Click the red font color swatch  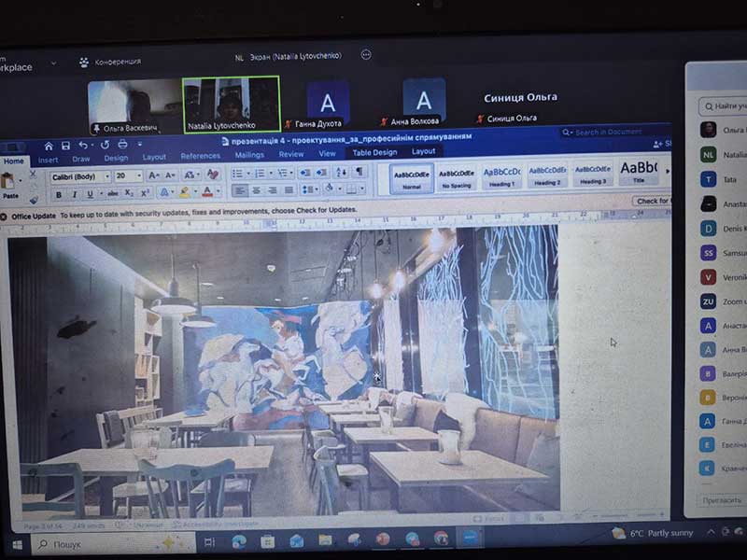point(206,192)
